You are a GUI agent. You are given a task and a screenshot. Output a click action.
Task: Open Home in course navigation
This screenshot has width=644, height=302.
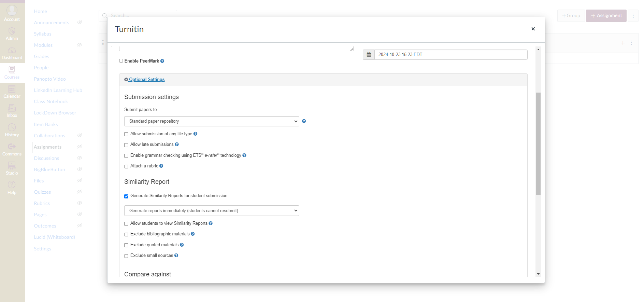pos(41,12)
